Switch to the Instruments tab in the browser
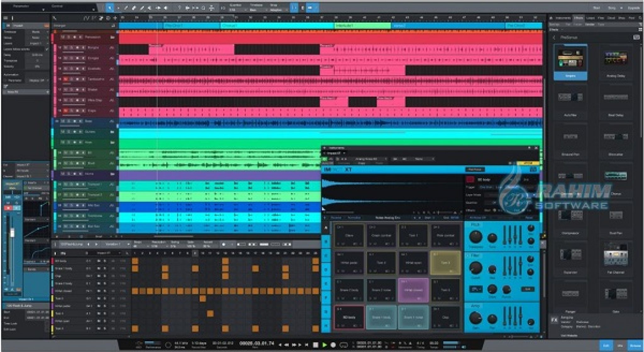This screenshot has width=644, height=352. point(563,18)
